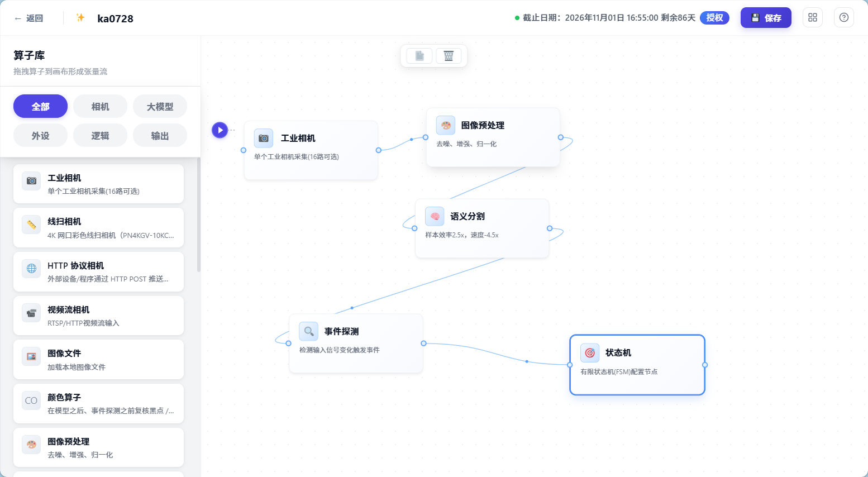Click the HTTP 协议相机 title in library
868x477 pixels.
(76, 266)
